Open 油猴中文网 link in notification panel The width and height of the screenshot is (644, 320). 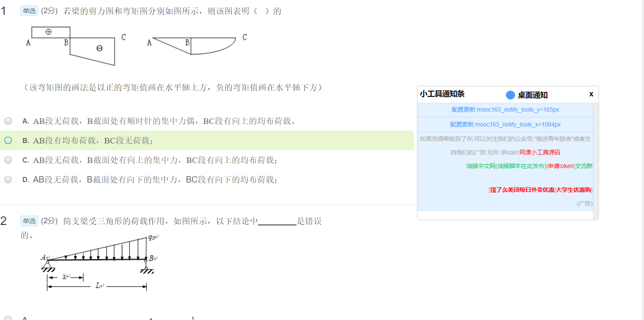click(506, 166)
